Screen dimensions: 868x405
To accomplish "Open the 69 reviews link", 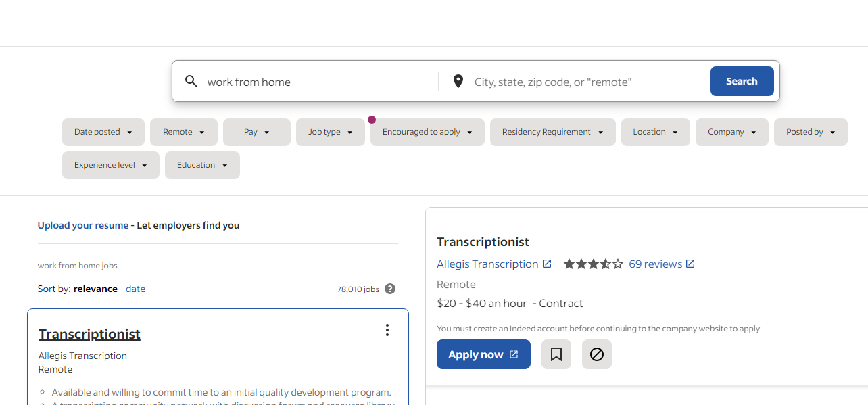I will (x=655, y=264).
